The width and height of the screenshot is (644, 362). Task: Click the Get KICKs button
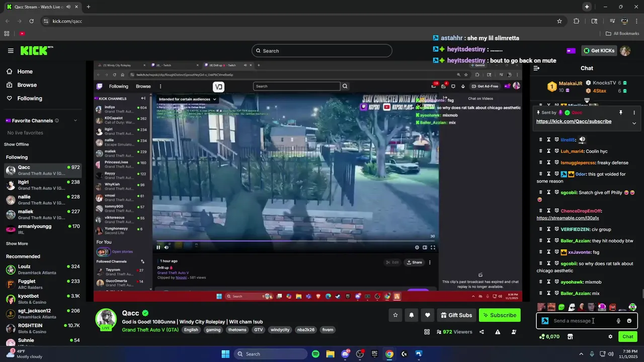[x=599, y=51]
